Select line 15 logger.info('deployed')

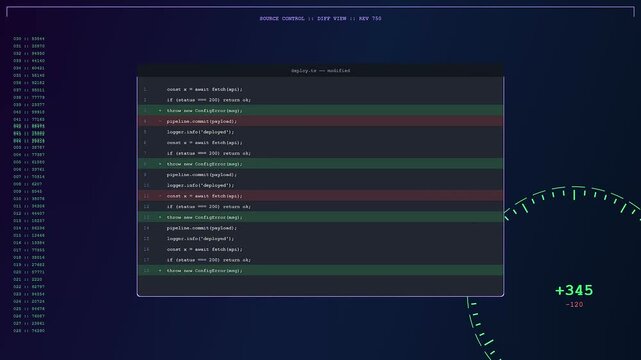[x=320, y=238]
